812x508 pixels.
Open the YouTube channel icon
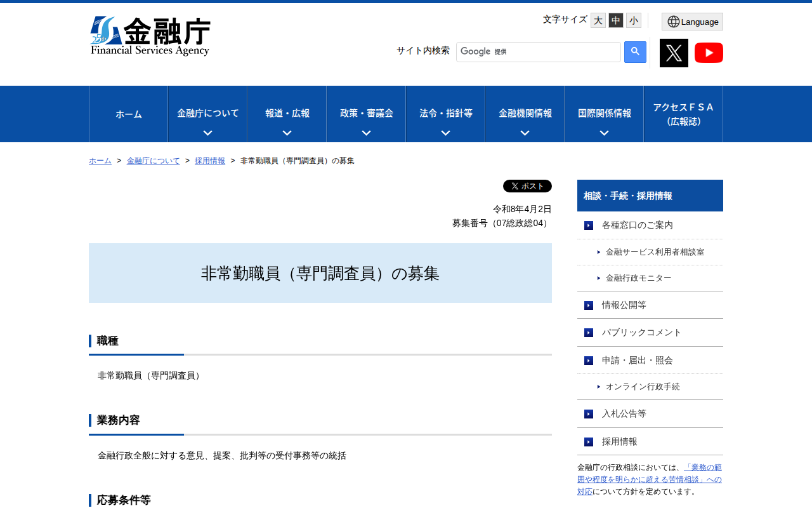[x=709, y=53]
